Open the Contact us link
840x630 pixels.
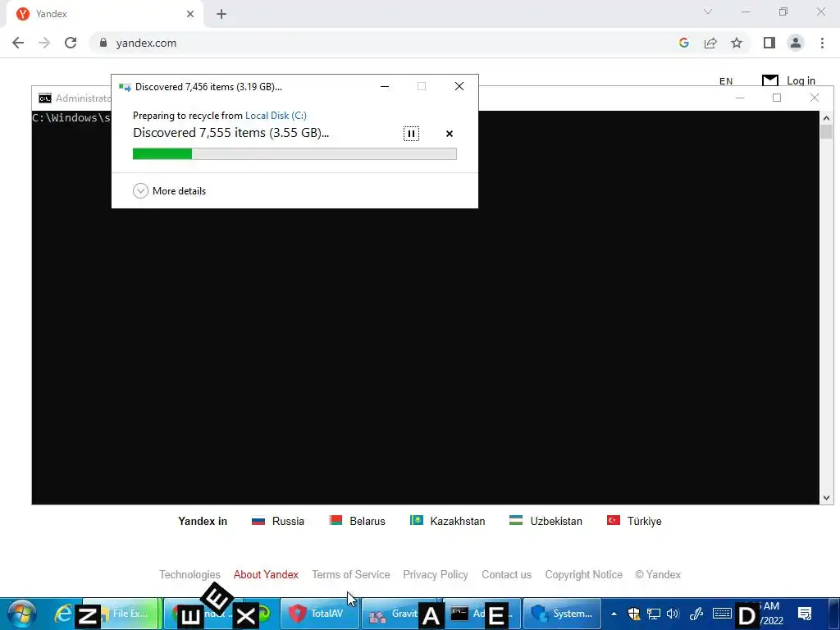click(507, 574)
